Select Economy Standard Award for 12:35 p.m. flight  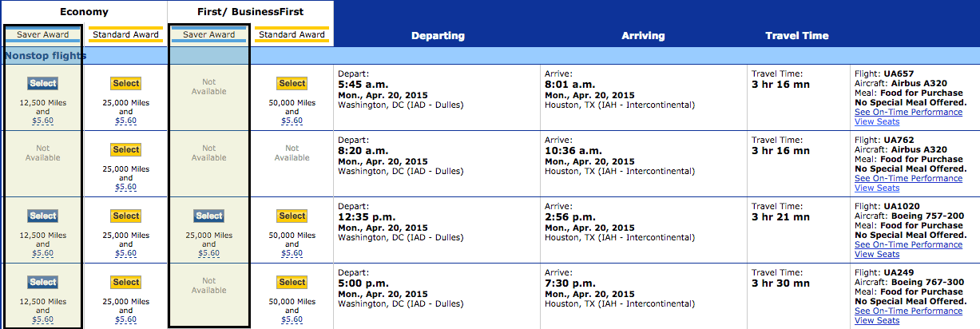pos(125,216)
